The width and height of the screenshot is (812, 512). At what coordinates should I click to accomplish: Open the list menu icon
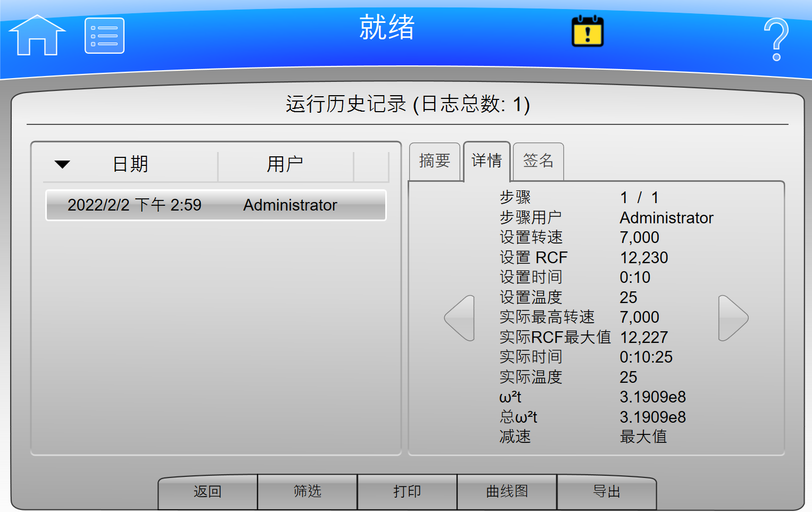[104, 36]
